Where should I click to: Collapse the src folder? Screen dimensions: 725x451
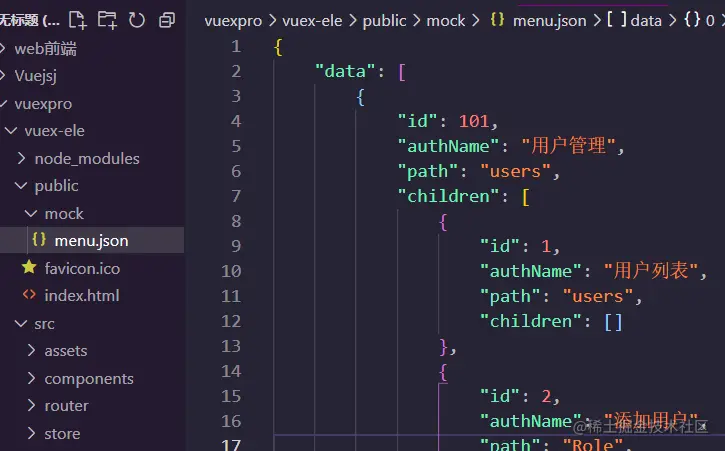tap(21, 323)
